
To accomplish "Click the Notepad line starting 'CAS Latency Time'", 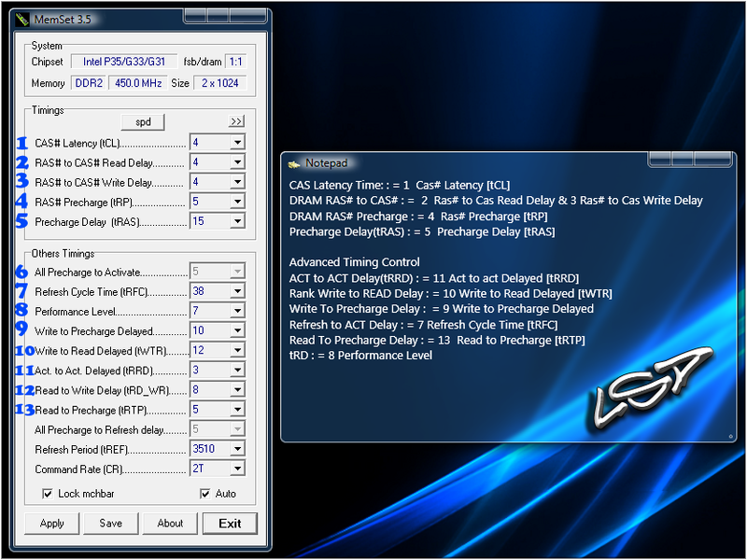I will (x=400, y=185).
